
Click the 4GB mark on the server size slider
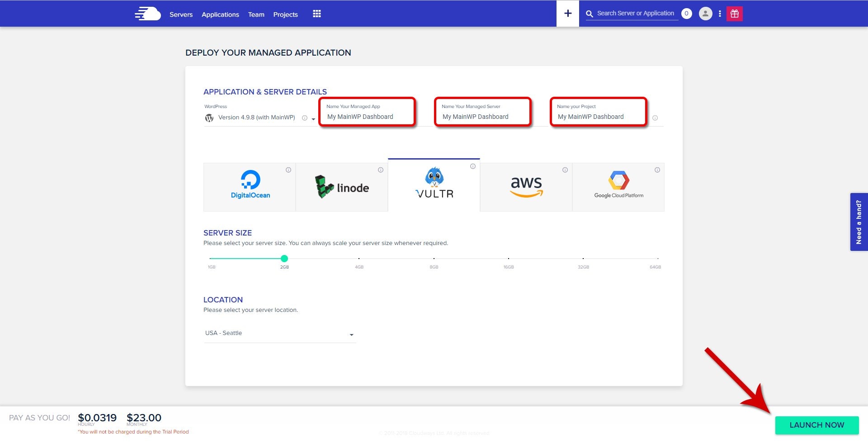click(x=359, y=259)
